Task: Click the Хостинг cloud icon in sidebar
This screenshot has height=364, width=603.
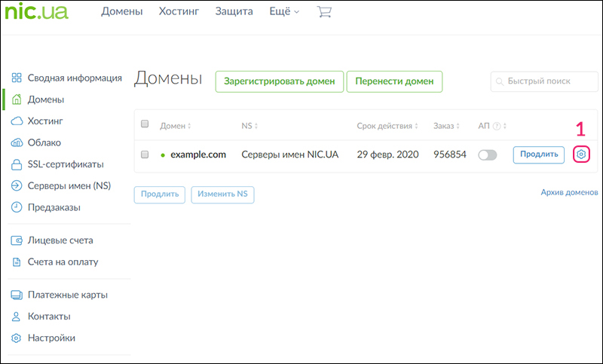Action: click(x=17, y=121)
